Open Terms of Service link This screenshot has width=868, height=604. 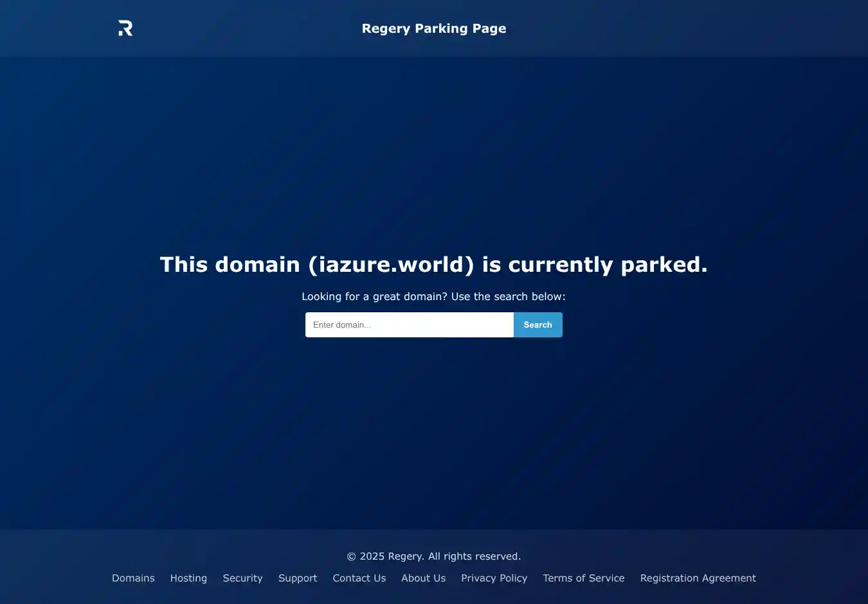point(584,578)
